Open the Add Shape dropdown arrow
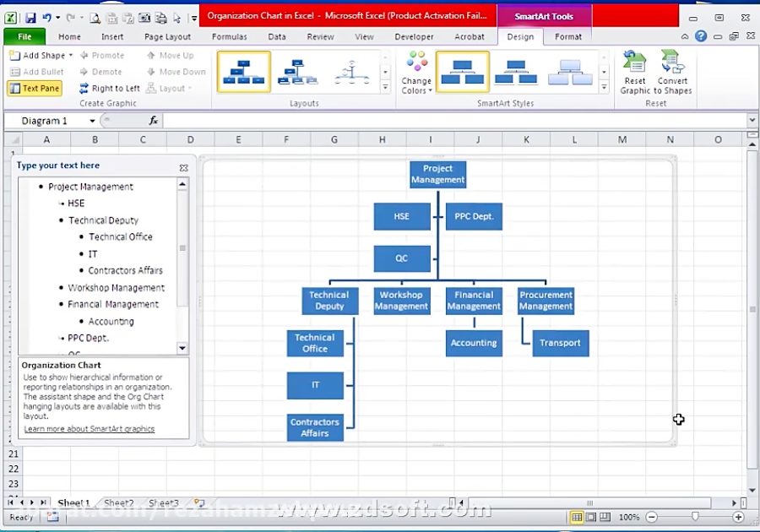Screen dimensions: 760x532 [71, 55]
